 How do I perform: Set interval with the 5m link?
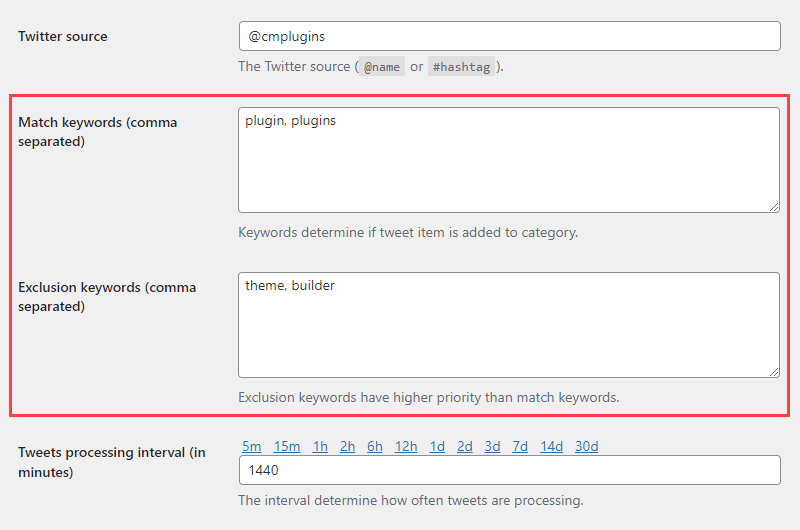click(251, 446)
